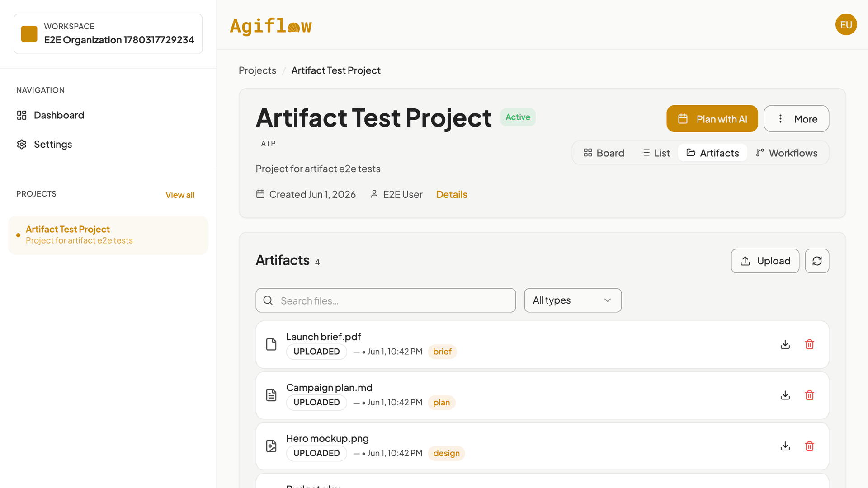Click the Agiflow logo
Screen dimensions: 868x488
pyautogui.click(x=271, y=26)
